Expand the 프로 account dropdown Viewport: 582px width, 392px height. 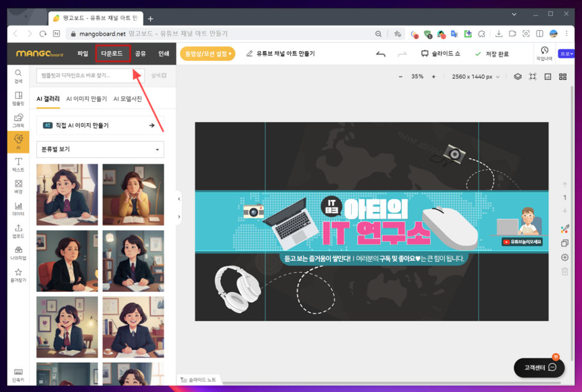tap(566, 54)
